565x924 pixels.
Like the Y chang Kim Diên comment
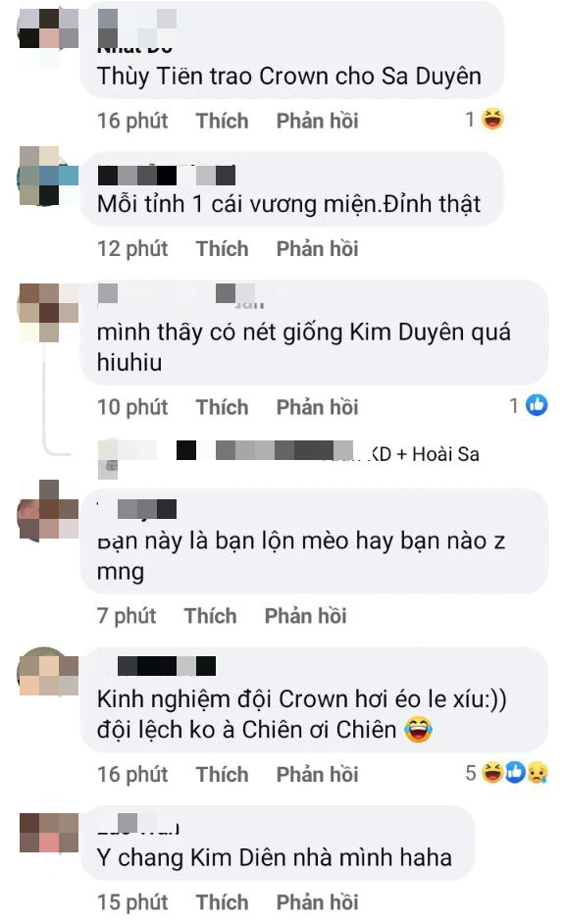[222, 902]
